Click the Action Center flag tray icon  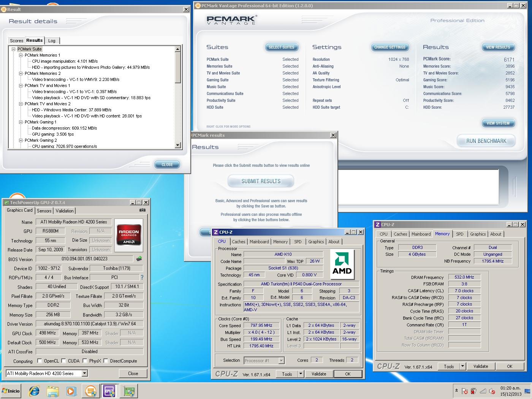coord(464,391)
